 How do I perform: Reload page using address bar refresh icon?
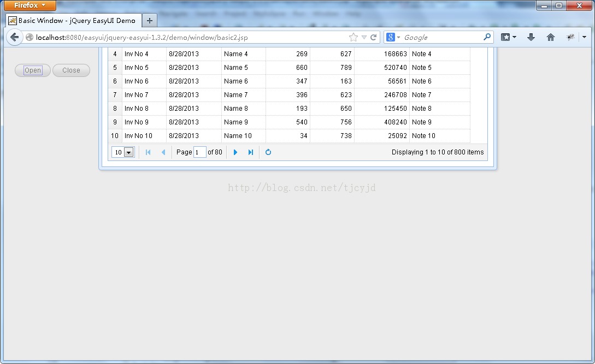[x=373, y=37]
